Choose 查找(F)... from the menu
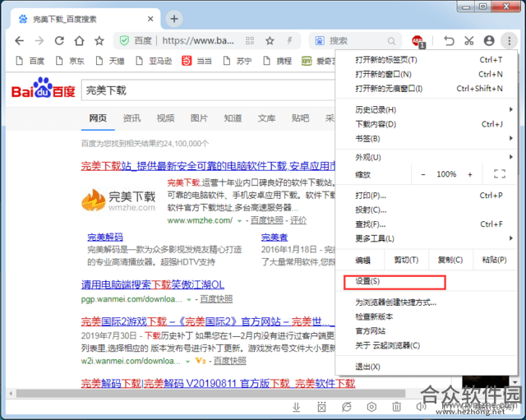Viewport: 526px width, 420px height. [x=427, y=224]
